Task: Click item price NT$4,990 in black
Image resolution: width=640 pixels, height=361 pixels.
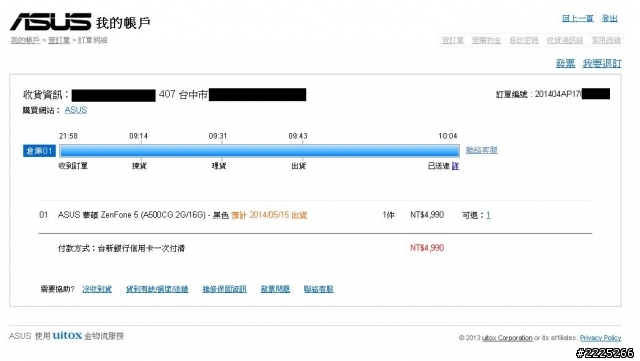Action: coord(427,215)
